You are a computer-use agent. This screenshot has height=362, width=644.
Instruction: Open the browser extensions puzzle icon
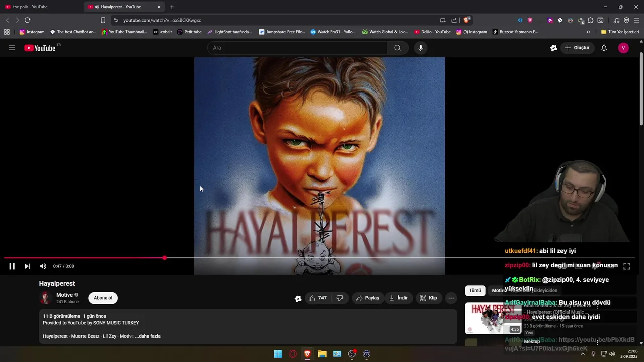591,20
